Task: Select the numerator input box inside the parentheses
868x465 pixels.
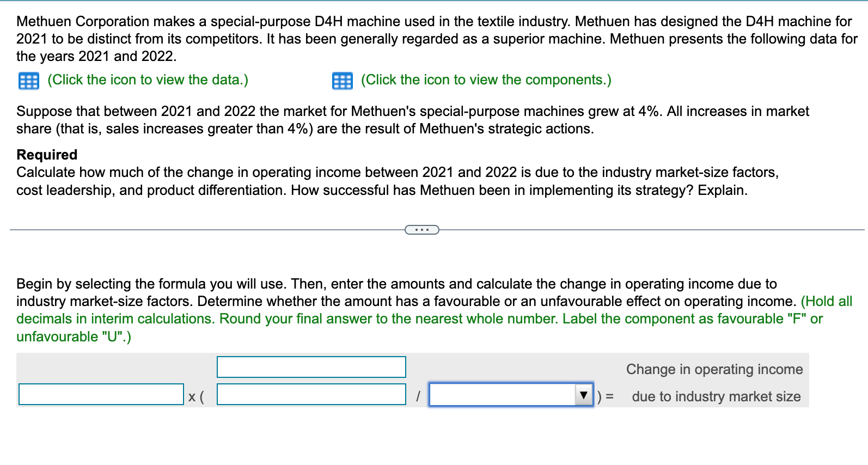Action: coord(311,394)
